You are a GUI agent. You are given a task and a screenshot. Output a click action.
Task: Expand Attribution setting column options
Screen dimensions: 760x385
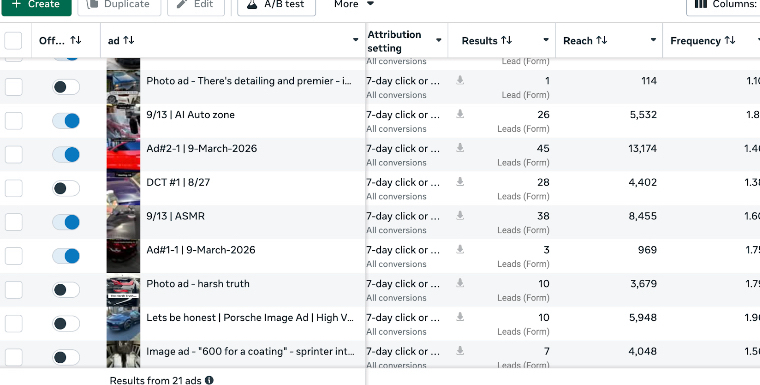coord(439,40)
